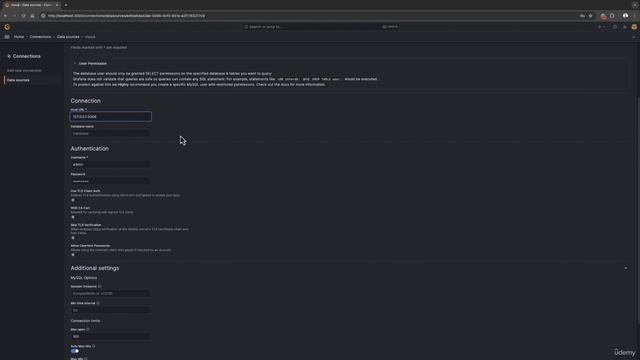The height and width of the screenshot is (360, 640).
Task: Open a new browser tab with plus
Action: coord(66,5)
